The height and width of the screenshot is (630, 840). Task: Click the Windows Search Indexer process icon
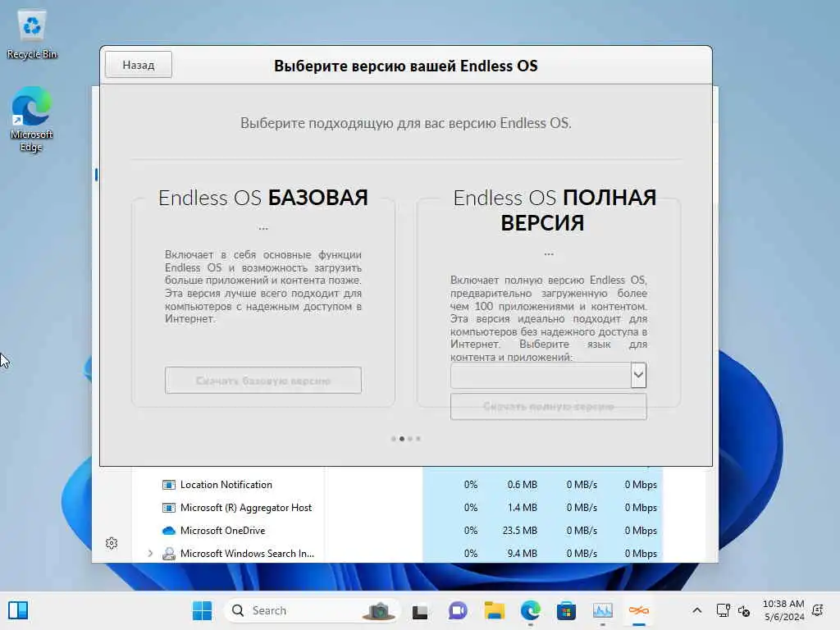[169, 554]
